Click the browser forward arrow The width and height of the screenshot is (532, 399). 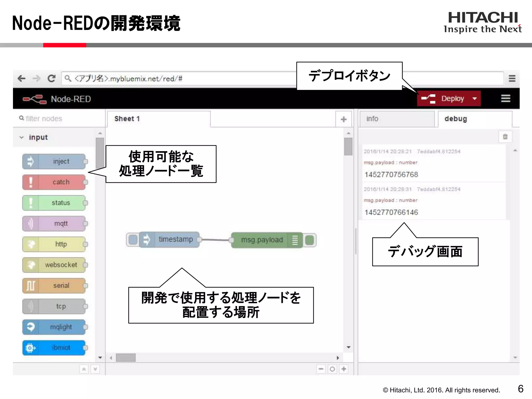pyautogui.click(x=37, y=78)
